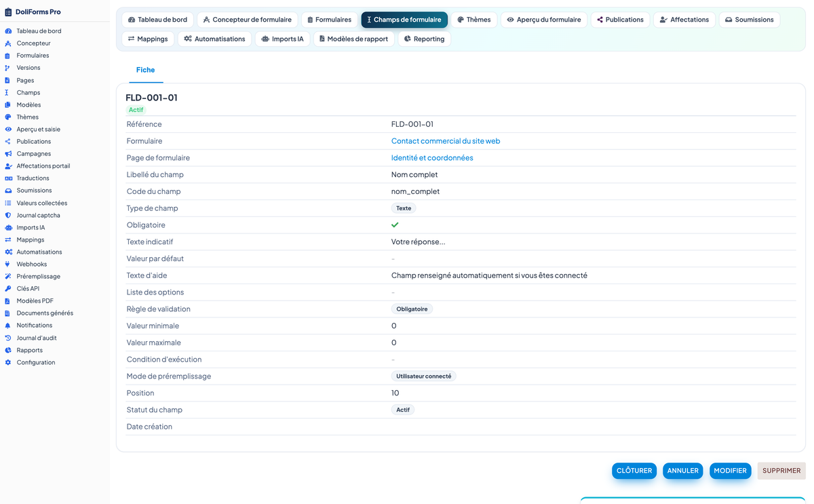Click the Concepteur sidebar icon

pos(8,43)
